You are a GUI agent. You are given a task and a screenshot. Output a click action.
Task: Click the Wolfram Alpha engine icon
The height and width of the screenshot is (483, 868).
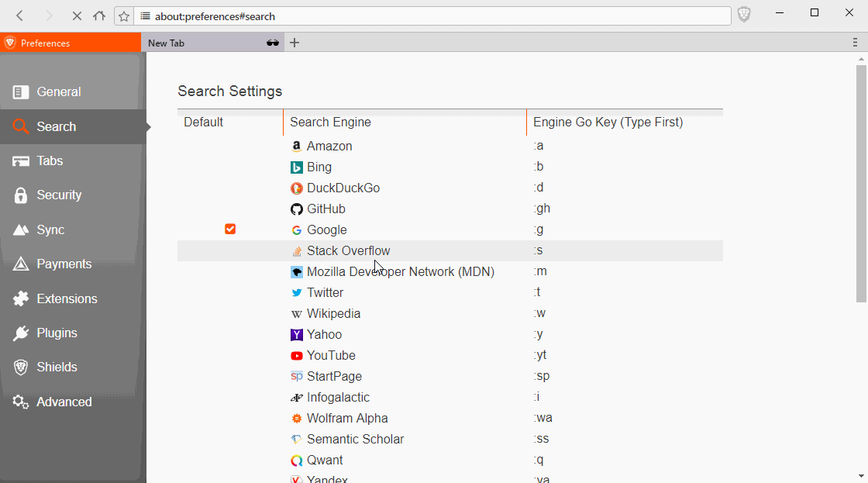click(x=296, y=418)
